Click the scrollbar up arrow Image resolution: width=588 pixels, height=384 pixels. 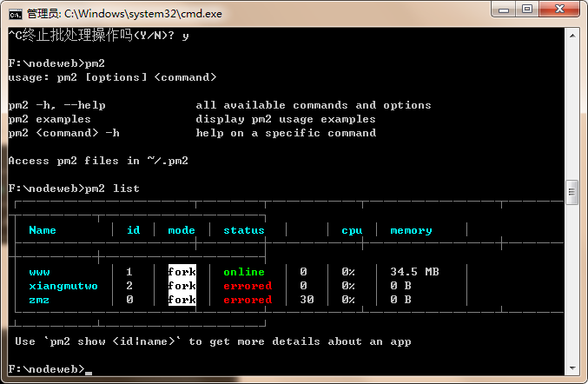(x=571, y=35)
